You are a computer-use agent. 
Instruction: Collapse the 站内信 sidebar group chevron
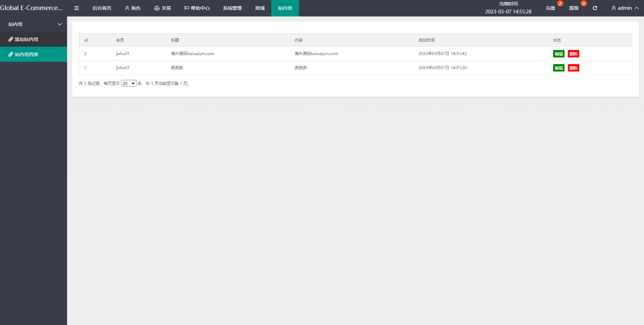60,24
